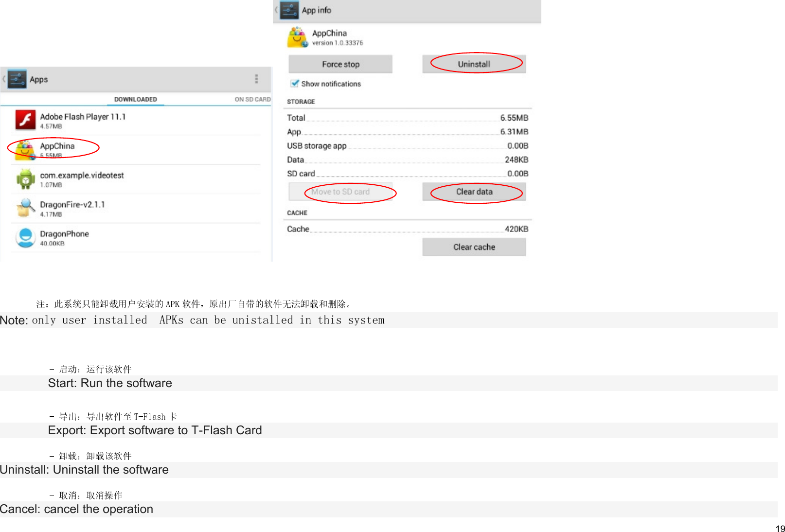Click the page number 19
This screenshot has height=532, width=785.
pos(780,529)
